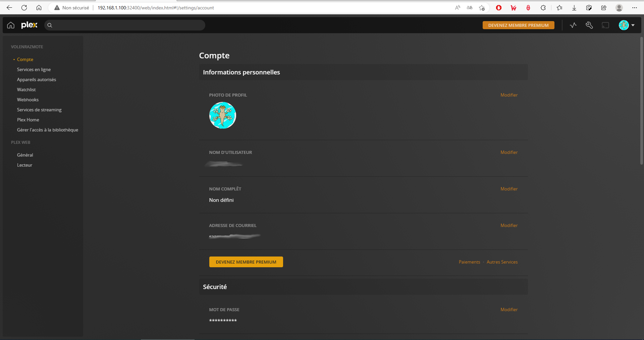Click the cast to device icon
Viewport: 644px width, 340px height.
point(605,25)
